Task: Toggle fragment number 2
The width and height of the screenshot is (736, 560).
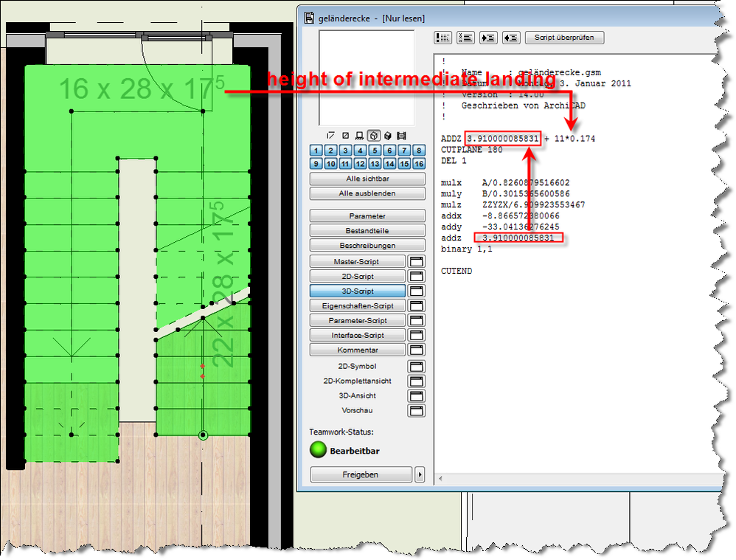Action: pyautogui.click(x=330, y=151)
